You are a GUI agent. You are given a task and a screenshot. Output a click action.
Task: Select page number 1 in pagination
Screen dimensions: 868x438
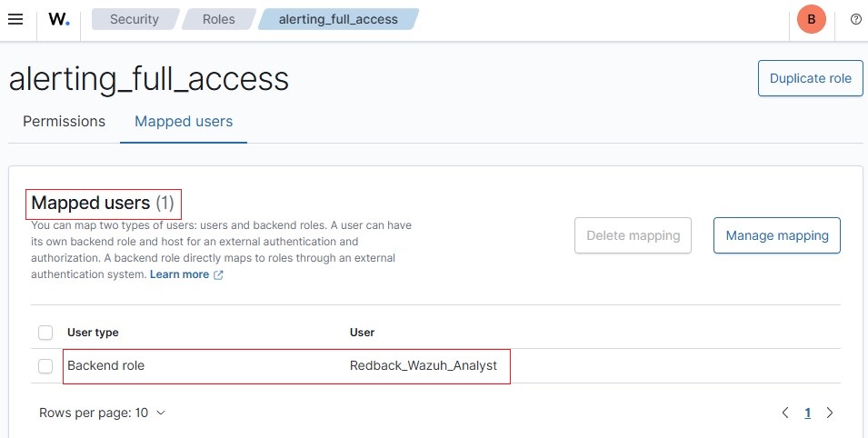pyautogui.click(x=808, y=413)
